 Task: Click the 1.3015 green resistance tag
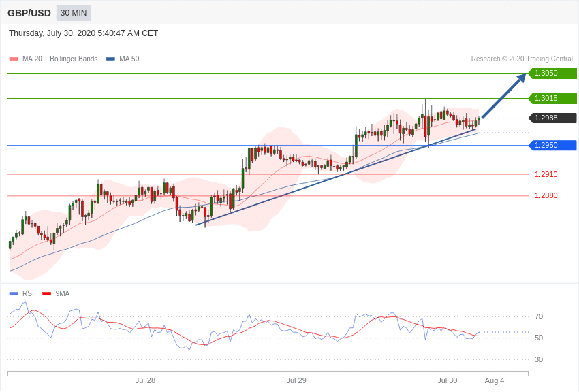(x=552, y=99)
